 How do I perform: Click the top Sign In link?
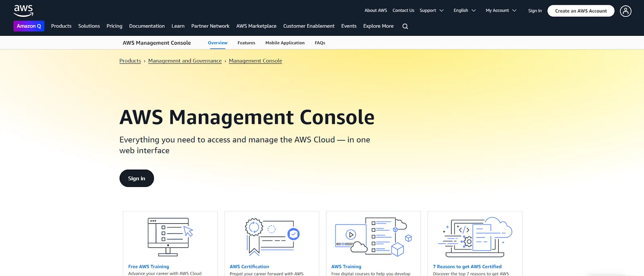tap(535, 11)
